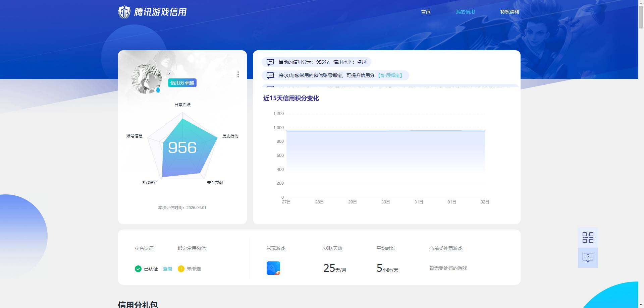
Task: Click the yellow warning icon beside 未绑定
Action: [x=181, y=269]
